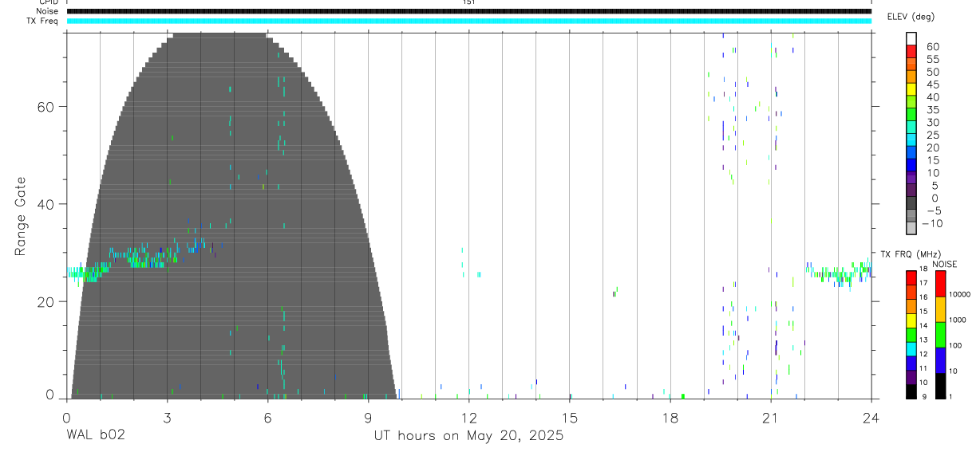Click the red 55–60 degree elevation swatch

[x=911, y=52]
